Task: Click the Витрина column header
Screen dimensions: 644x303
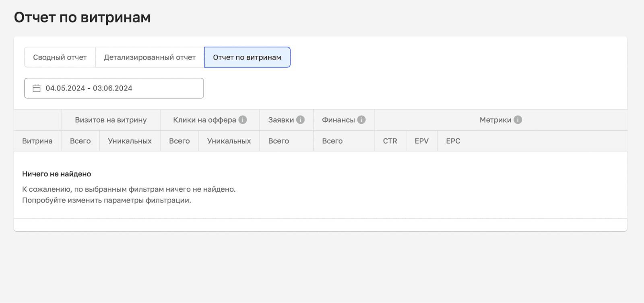Action: [x=37, y=141]
